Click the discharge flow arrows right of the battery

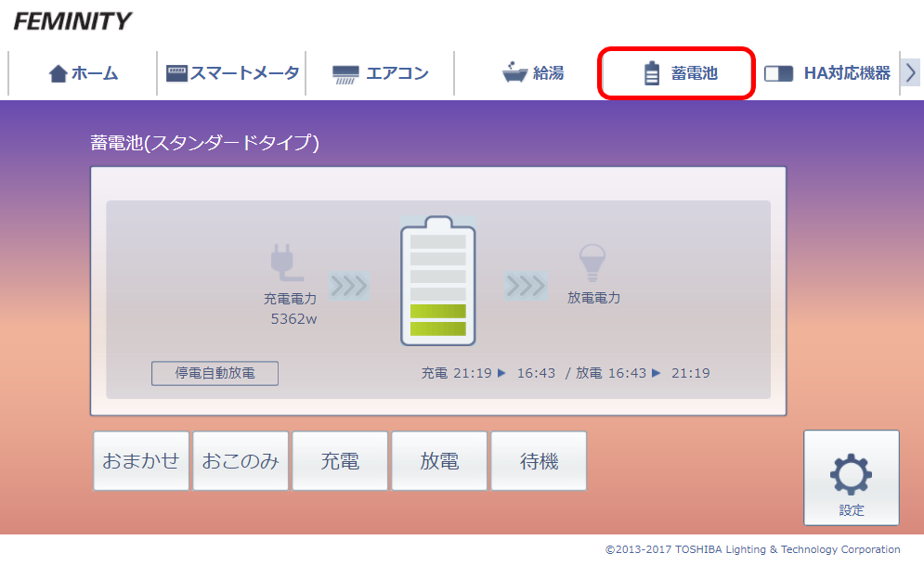526,286
